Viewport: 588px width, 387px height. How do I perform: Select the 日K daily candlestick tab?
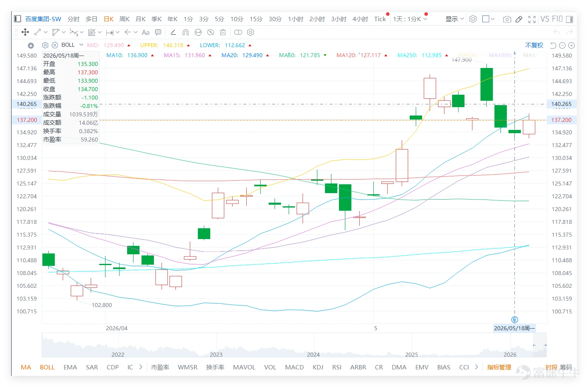coord(109,19)
